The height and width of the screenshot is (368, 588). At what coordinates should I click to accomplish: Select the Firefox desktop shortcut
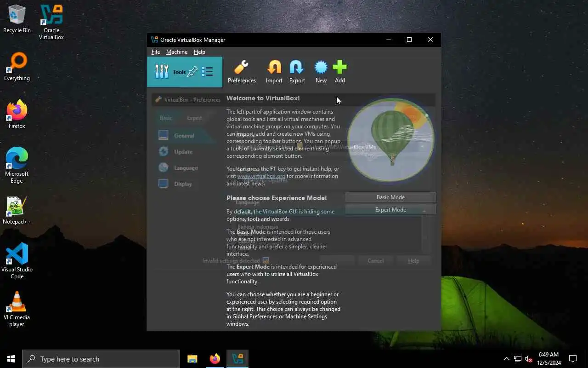click(x=17, y=115)
